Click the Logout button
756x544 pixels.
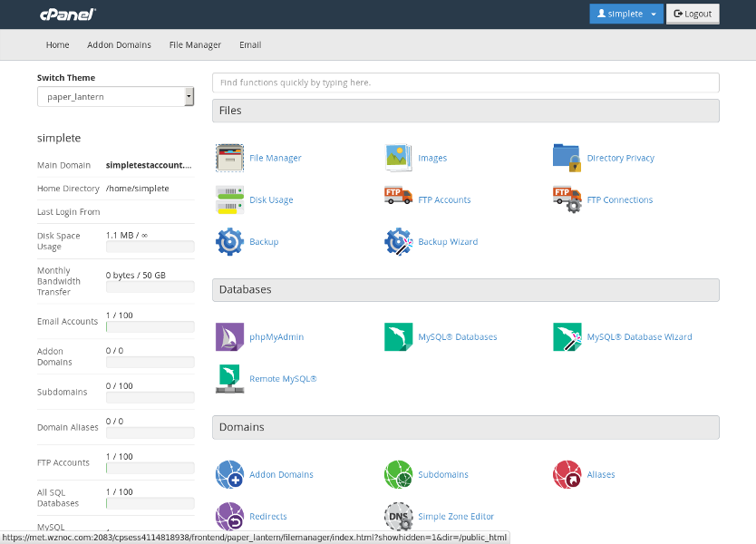pyautogui.click(x=693, y=14)
